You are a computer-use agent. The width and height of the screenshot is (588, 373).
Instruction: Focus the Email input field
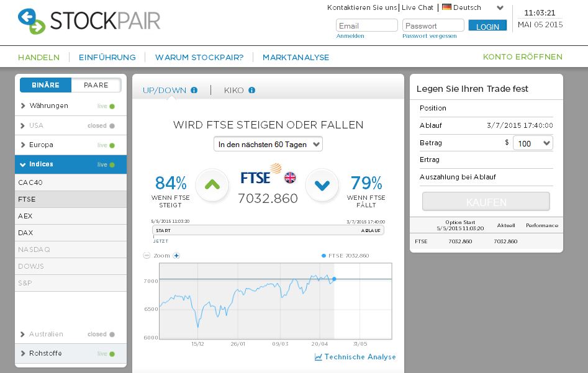click(367, 25)
